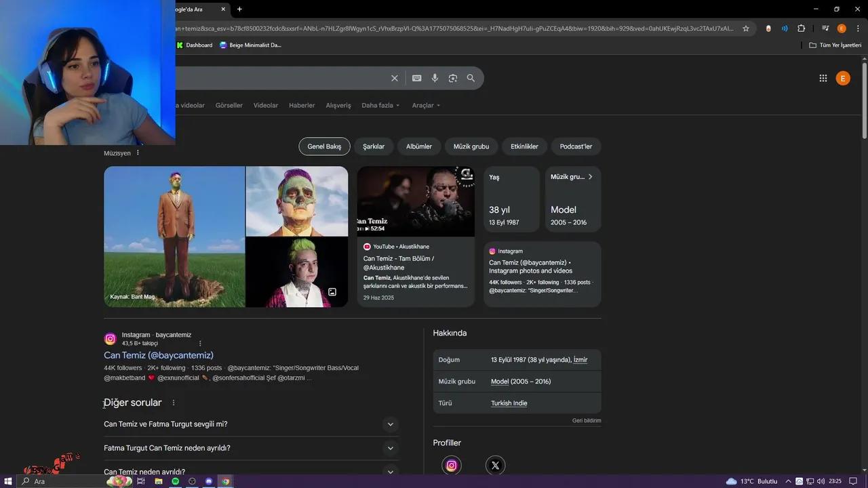Open Chrome three-dot menu
The image size is (868, 488).
(x=857, y=28)
